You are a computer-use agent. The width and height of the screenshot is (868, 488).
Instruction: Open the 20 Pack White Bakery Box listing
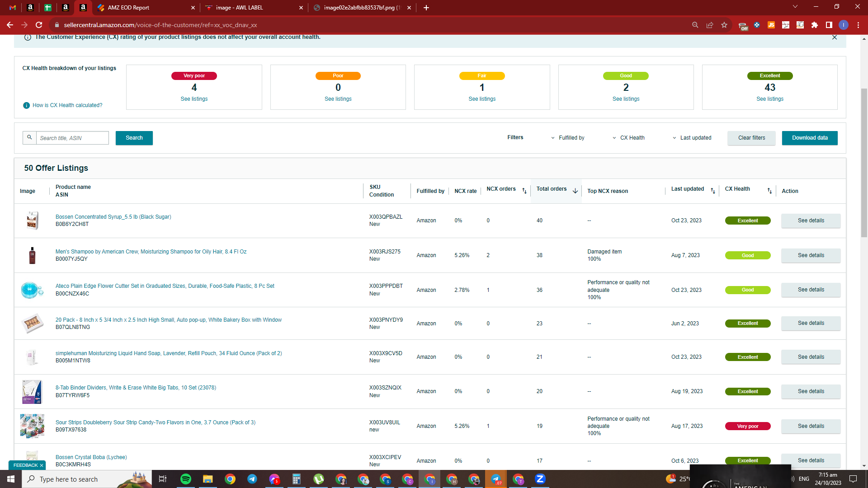(169, 320)
